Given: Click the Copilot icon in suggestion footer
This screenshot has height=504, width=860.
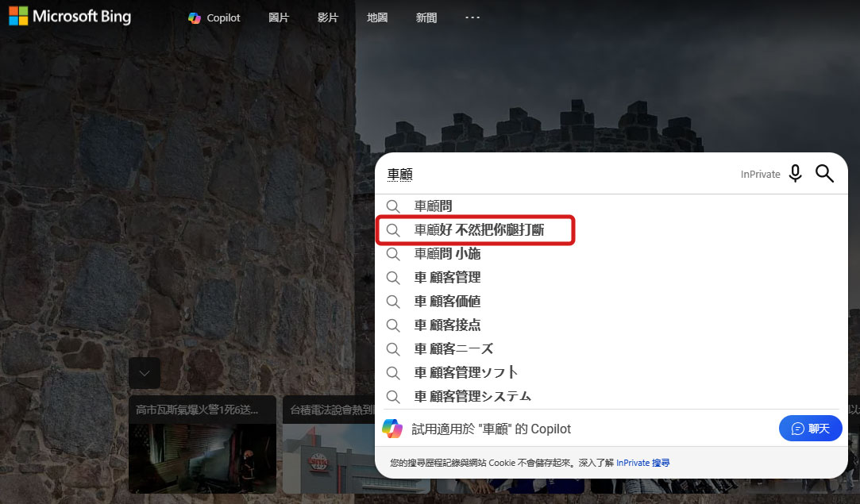Looking at the screenshot, I should coord(392,429).
